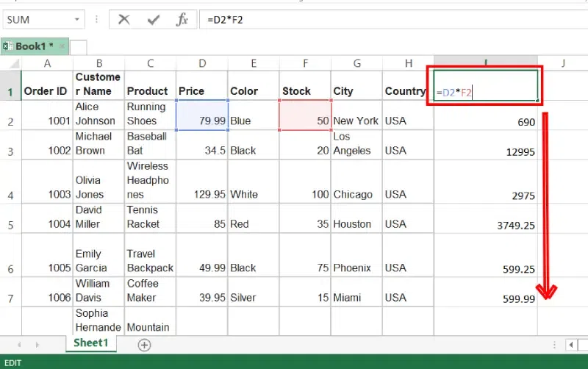Expand the Name Box dropdown arrow
This screenshot has width=588, height=369.
click(x=77, y=20)
